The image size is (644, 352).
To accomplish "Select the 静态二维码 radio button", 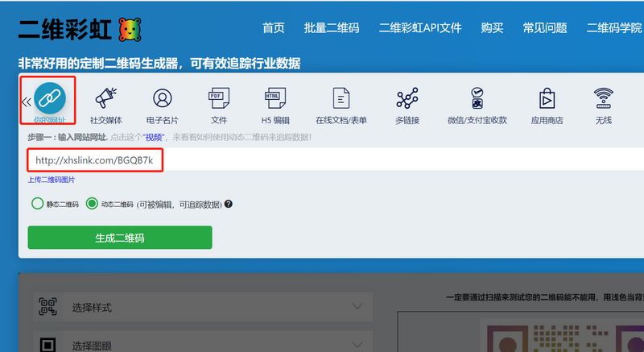I will tap(37, 203).
